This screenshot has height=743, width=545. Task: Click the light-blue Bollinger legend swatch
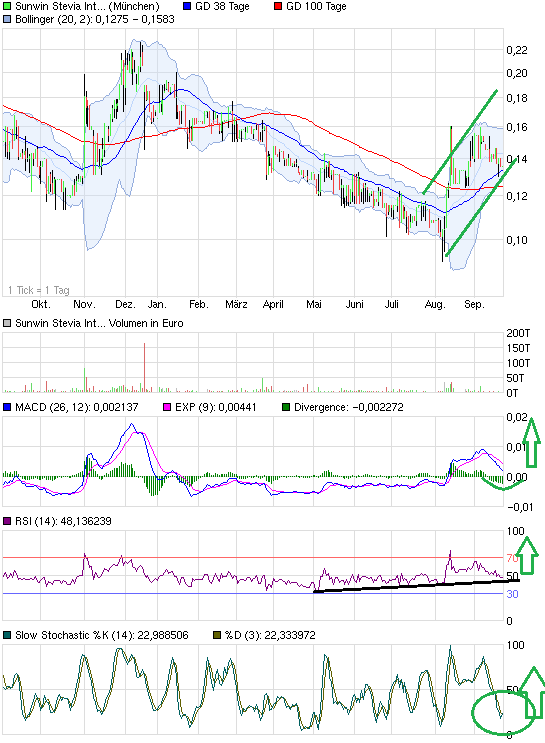coord(7,19)
